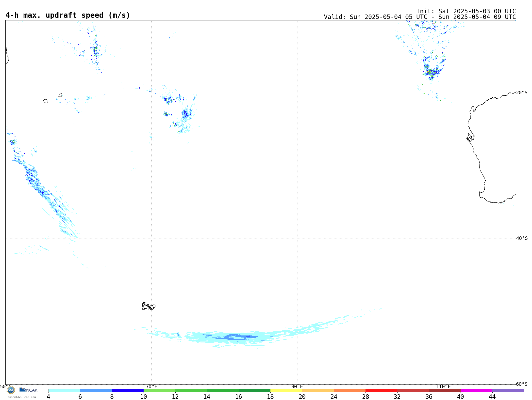Click the colorbar tick label 44
Image resolution: width=532 pixels, height=400 pixels.
point(492,397)
